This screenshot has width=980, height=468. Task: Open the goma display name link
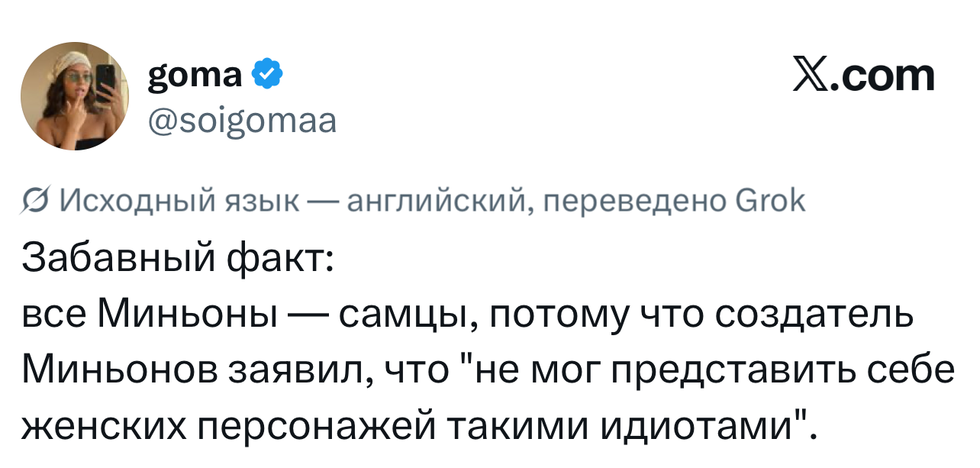195,74
